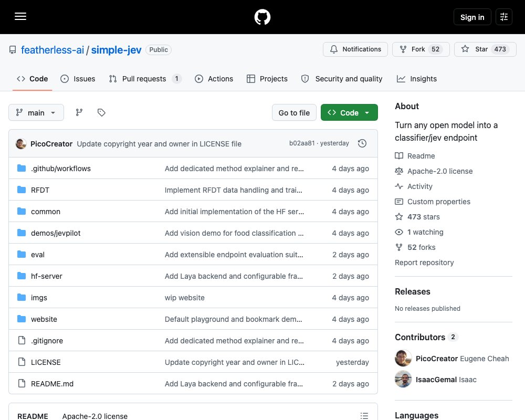
Task: View tags via the tag icon
Action: click(101, 112)
